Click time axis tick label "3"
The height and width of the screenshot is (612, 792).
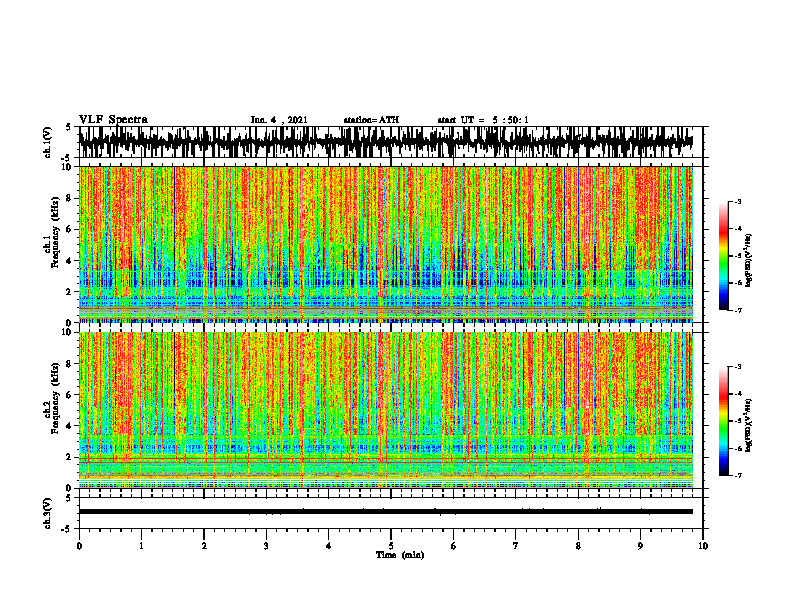coord(266,546)
